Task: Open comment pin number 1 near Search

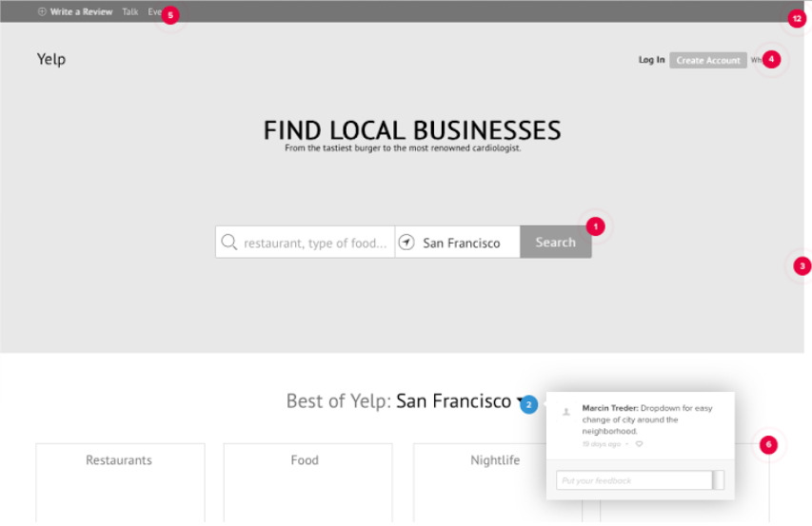Action: coord(596,226)
